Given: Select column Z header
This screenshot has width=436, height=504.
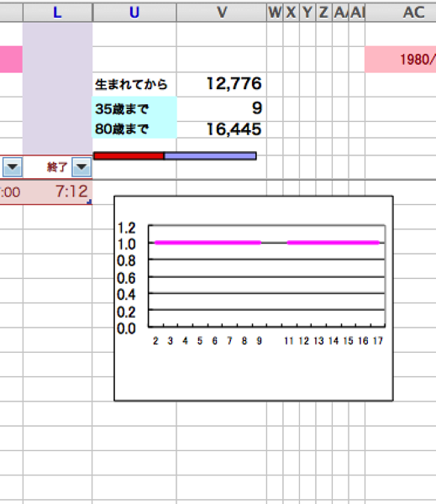Looking at the screenshot, I should click(324, 13).
